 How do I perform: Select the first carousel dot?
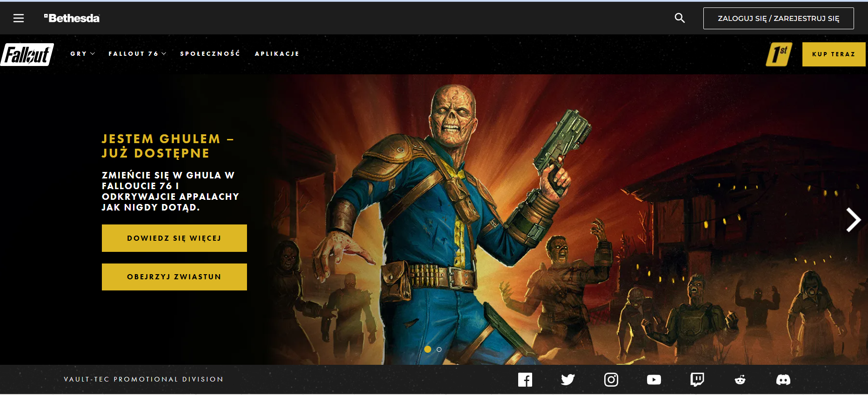427,349
